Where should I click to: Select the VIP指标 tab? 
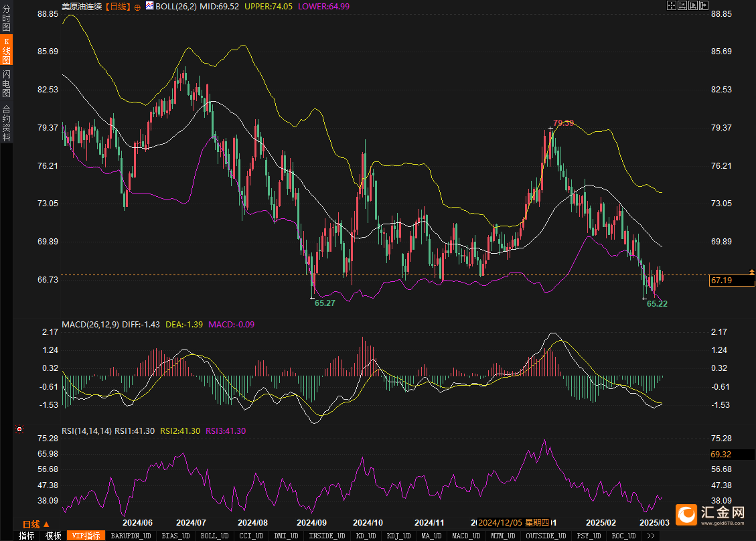point(86,536)
